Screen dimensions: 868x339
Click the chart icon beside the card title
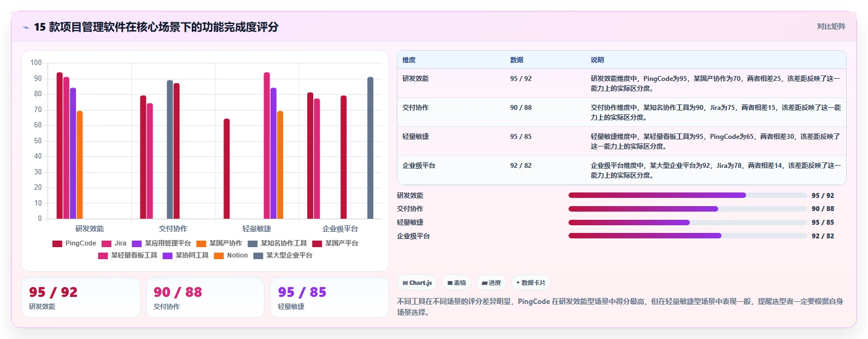coord(26,27)
